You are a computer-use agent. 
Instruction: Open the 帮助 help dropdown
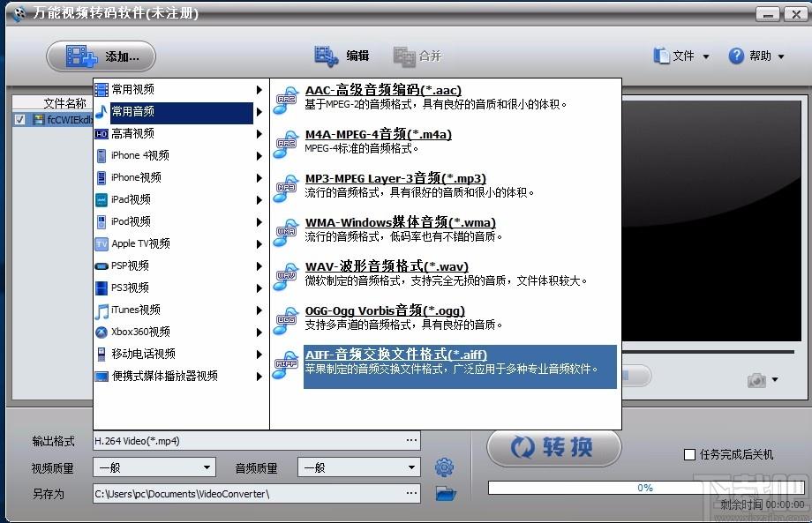(x=757, y=56)
